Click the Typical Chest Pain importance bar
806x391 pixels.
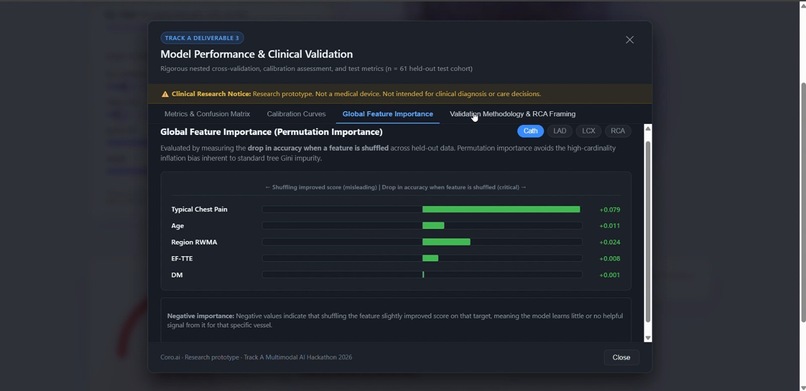pos(501,209)
